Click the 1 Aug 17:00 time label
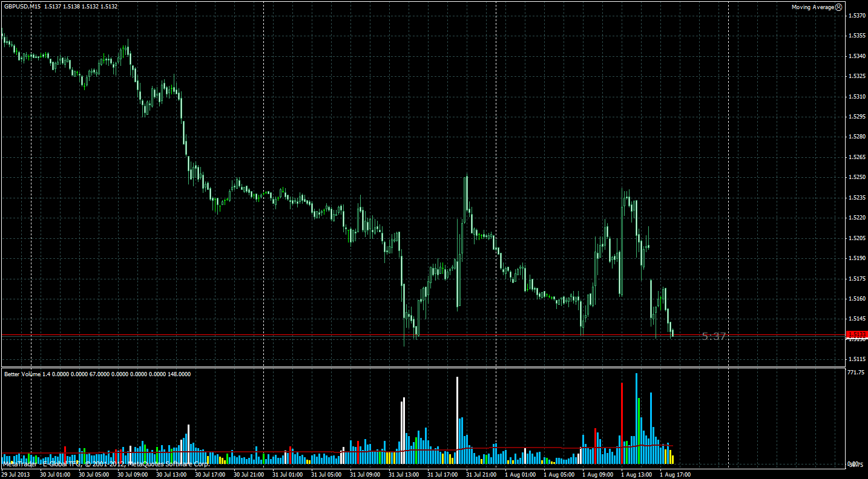The image size is (868, 479). 675,475
